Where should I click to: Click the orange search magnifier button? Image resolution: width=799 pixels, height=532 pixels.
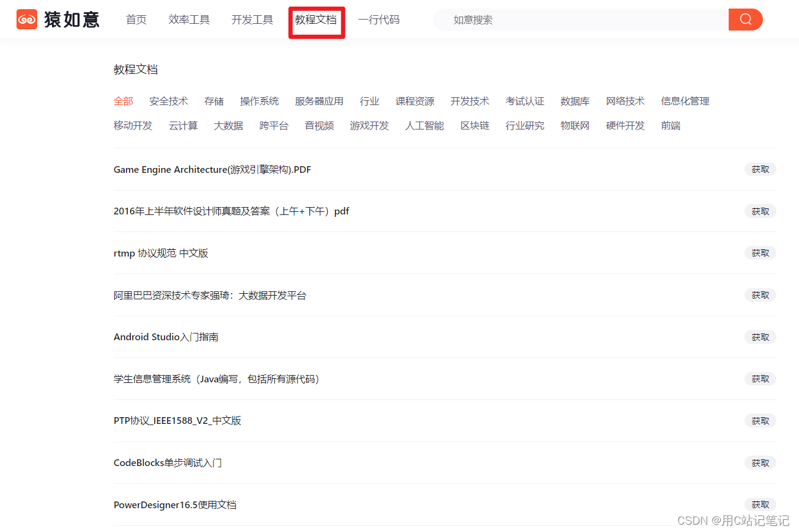pos(745,20)
